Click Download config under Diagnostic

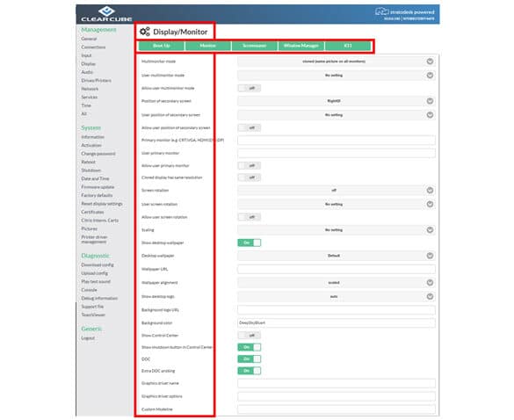coord(98,265)
